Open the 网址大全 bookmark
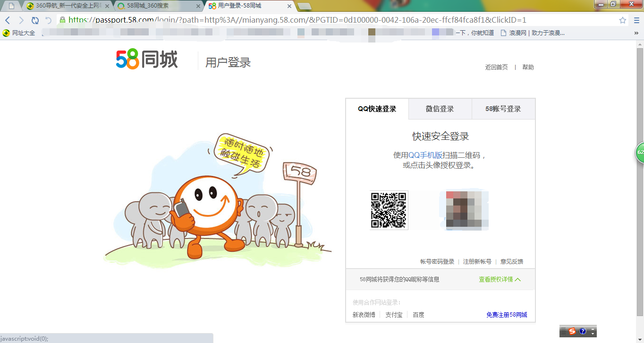644x343 pixels. click(19, 33)
